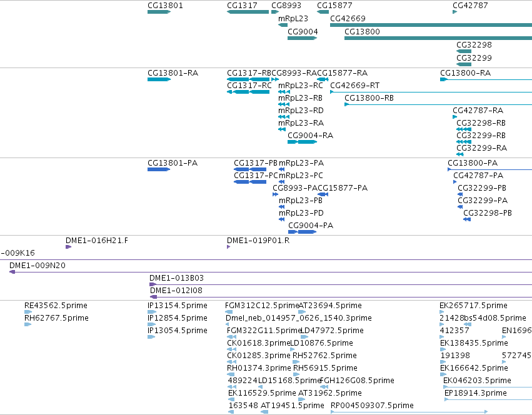Click the CG13801-RA transcript

[159, 79]
